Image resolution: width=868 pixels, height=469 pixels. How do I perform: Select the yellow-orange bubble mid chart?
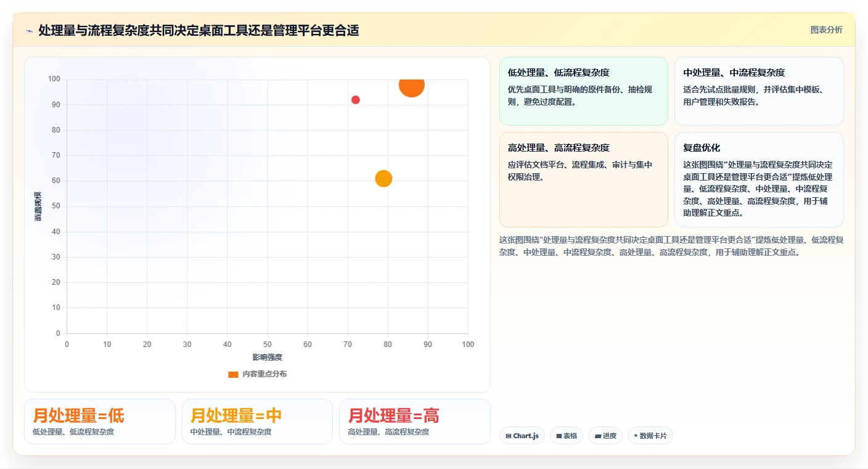[383, 179]
